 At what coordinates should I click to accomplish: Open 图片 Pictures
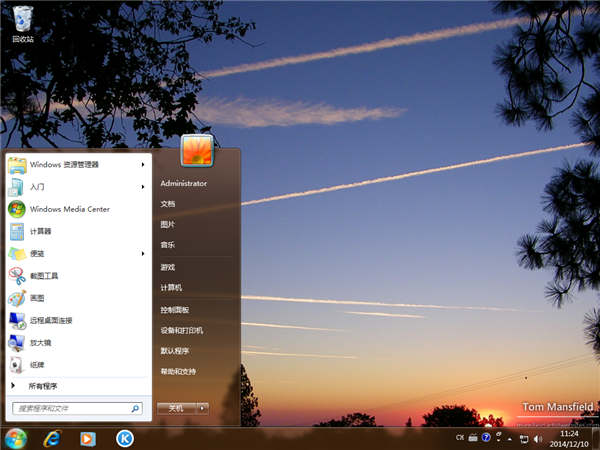(168, 225)
